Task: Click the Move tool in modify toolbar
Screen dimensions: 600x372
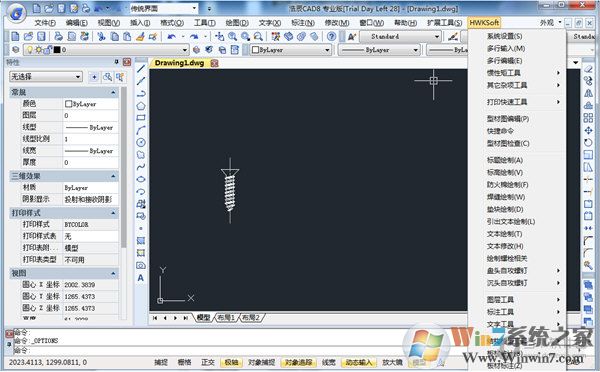Action: click(x=588, y=130)
